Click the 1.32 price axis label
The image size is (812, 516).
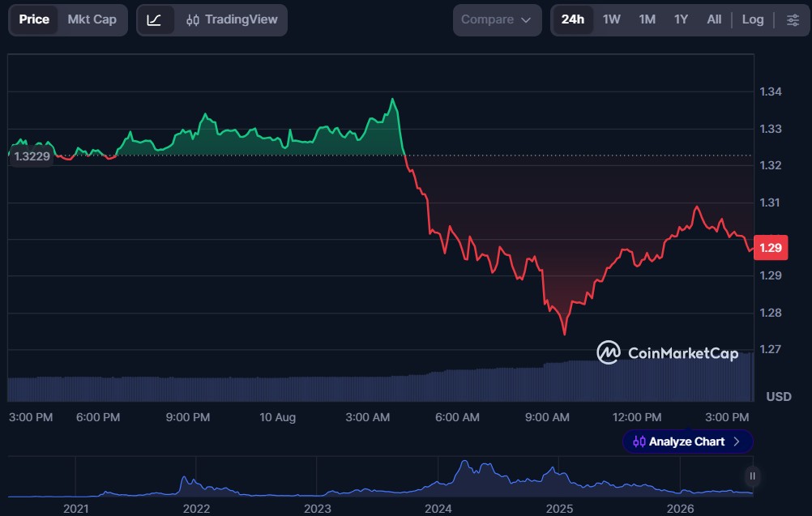771,165
